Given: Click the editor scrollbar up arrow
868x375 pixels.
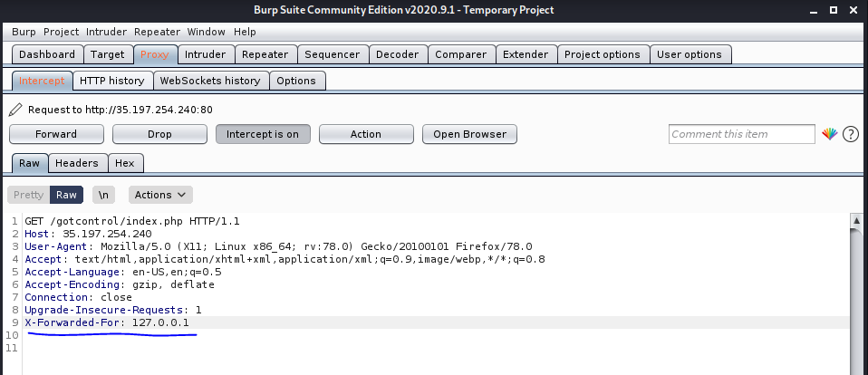Looking at the screenshot, I should pyautogui.click(x=856, y=220).
